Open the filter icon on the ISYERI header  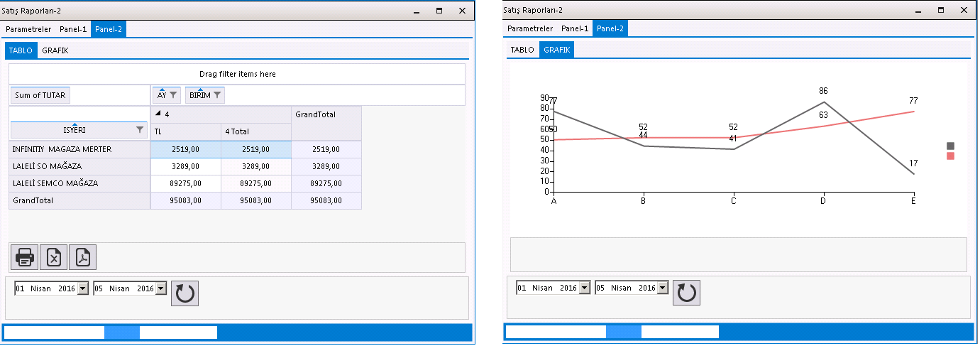pos(140,130)
